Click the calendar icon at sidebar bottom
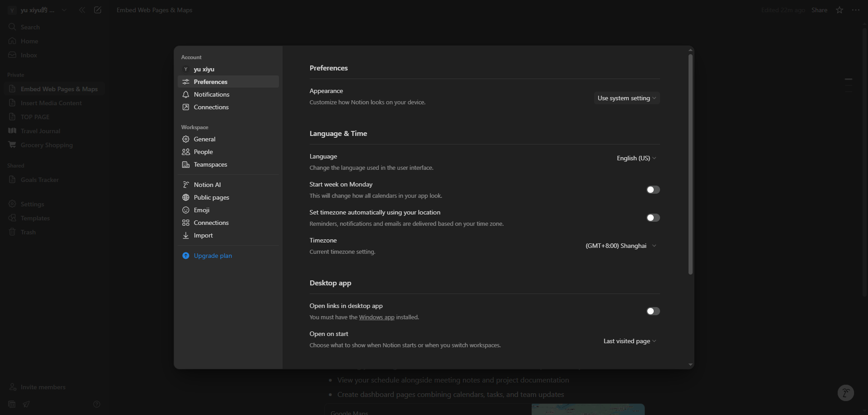 [12, 404]
